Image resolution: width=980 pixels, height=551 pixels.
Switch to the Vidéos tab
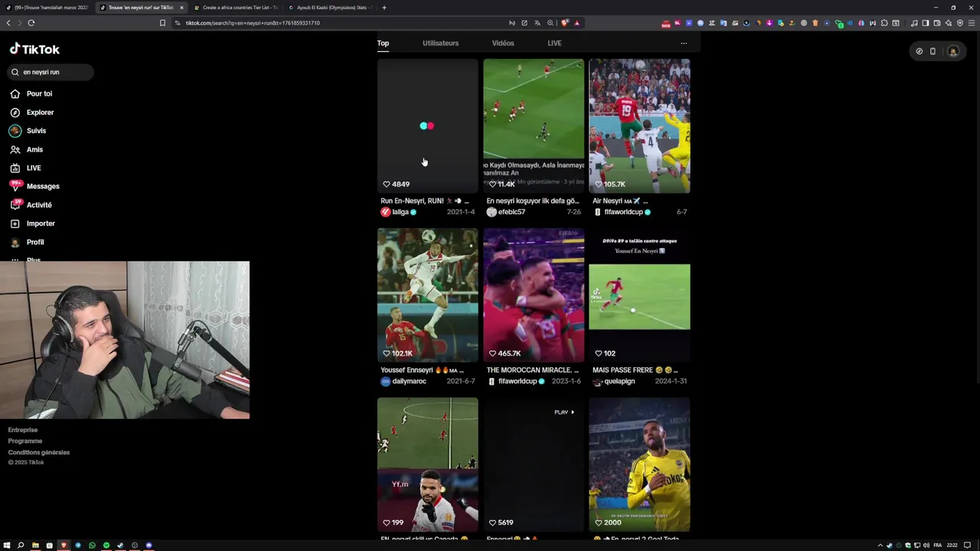point(503,43)
